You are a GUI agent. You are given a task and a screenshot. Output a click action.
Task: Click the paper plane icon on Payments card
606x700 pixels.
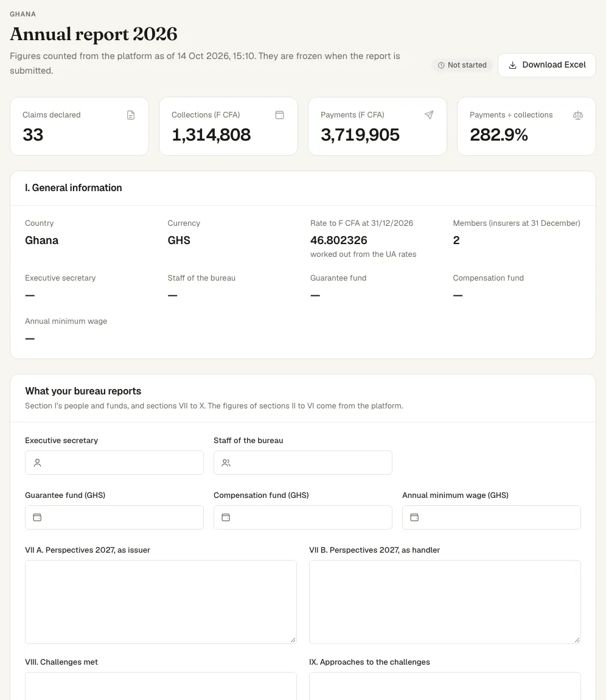[x=429, y=115]
